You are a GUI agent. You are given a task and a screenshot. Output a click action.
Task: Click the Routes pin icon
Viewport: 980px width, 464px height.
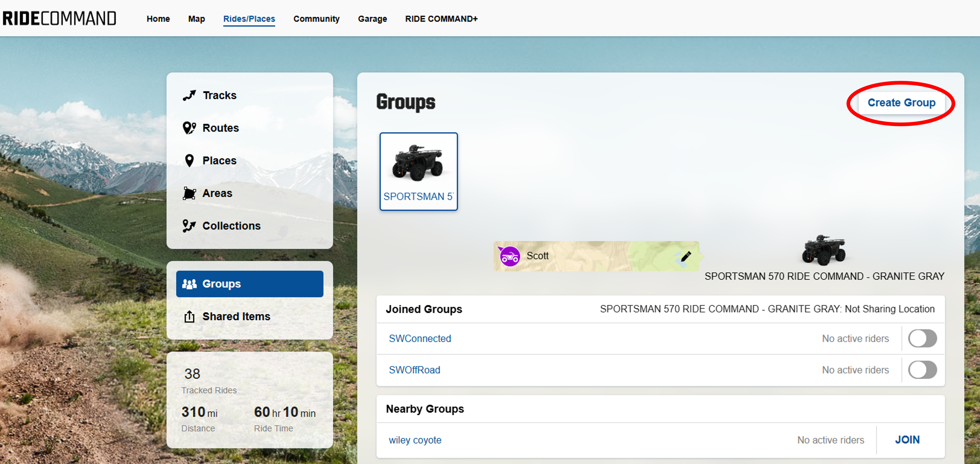click(189, 128)
